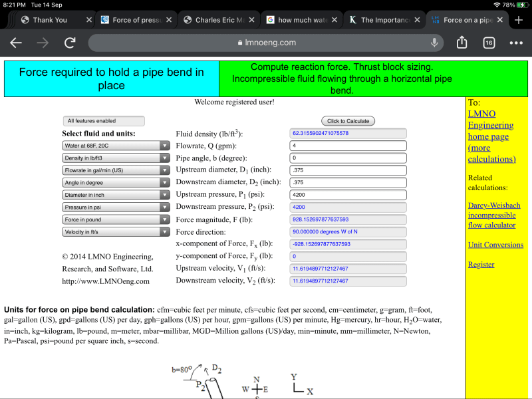Image resolution: width=532 pixels, height=399 pixels.
Task: Open the Pressure in psi dropdown
Action: (x=116, y=207)
